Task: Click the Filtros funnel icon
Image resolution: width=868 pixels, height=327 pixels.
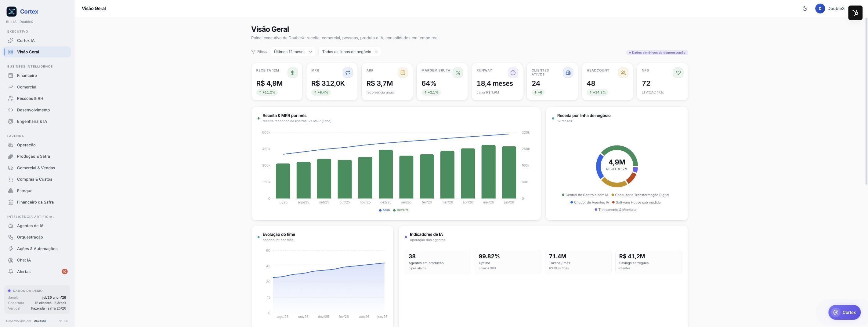Action: tap(253, 52)
